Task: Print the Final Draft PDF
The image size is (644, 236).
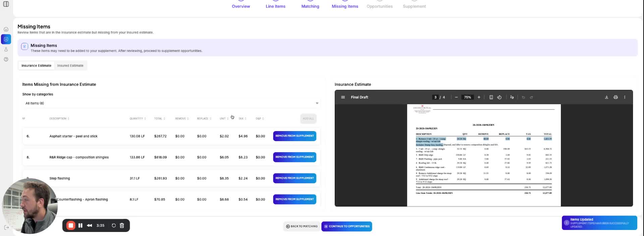Action: (615, 97)
